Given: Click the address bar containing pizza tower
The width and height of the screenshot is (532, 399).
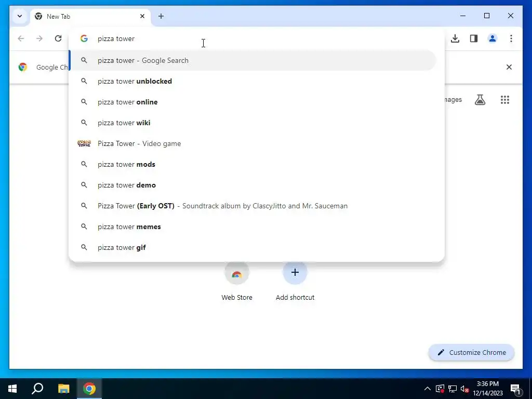Looking at the screenshot, I should click(x=257, y=38).
